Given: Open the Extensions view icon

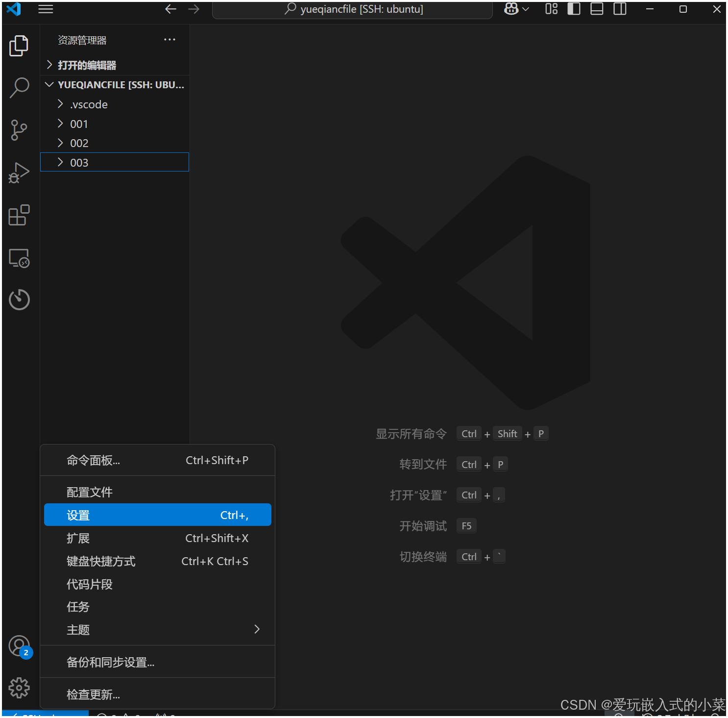Looking at the screenshot, I should (19, 215).
